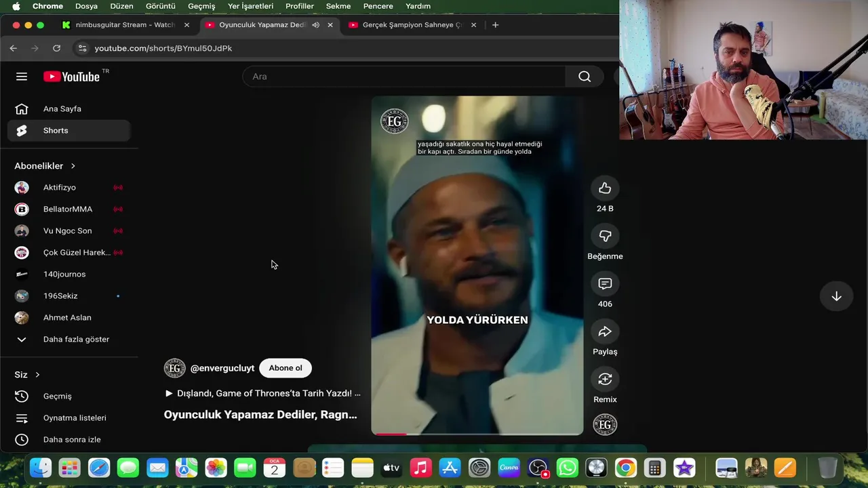This screenshot has width=868, height=488.
Task: Open 140journos subscription channel
Action: pyautogui.click(x=69, y=274)
